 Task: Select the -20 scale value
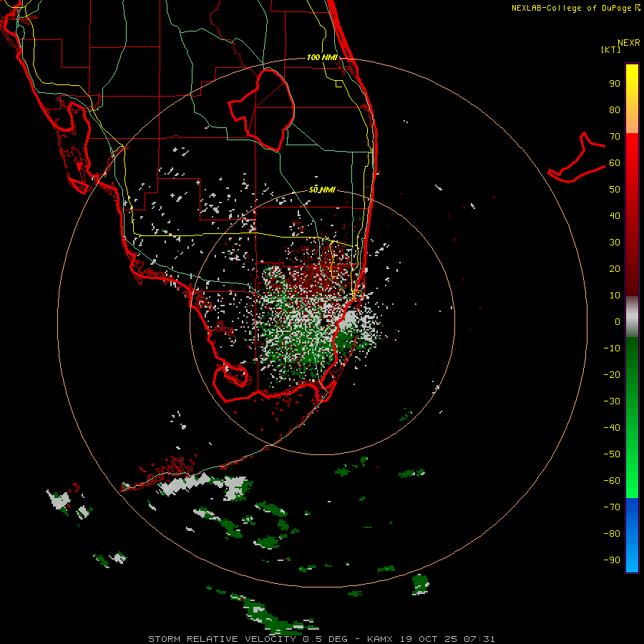pos(612,374)
